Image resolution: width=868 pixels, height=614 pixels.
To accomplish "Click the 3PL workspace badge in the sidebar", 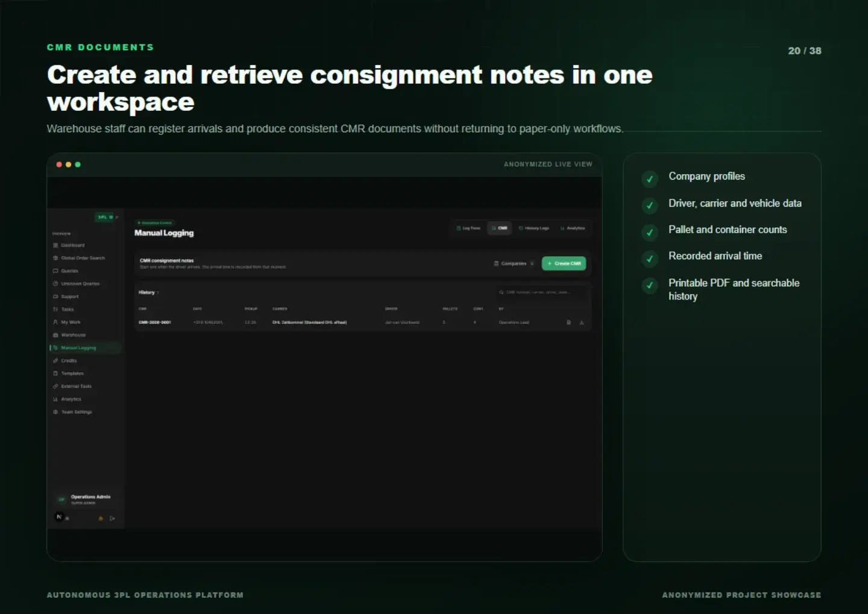I will (105, 217).
